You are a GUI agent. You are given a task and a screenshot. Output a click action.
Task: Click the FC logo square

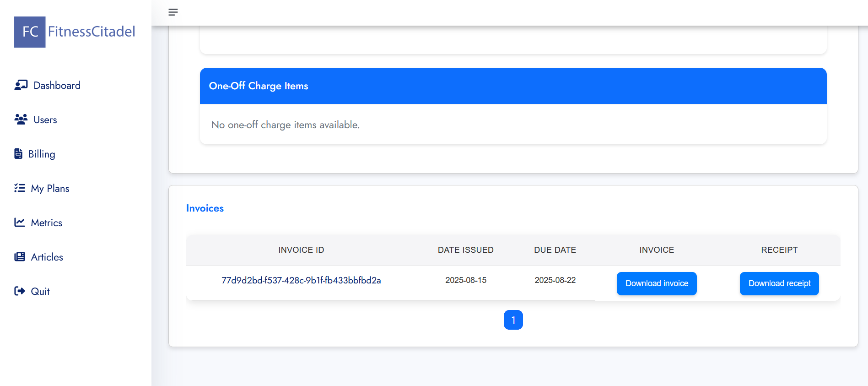coord(30,32)
